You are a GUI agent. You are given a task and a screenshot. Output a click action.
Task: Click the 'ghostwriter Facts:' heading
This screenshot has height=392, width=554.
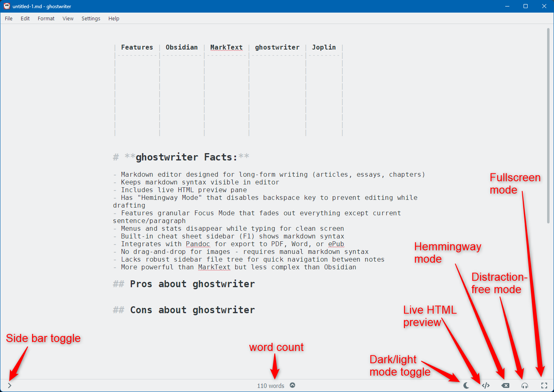(x=186, y=157)
